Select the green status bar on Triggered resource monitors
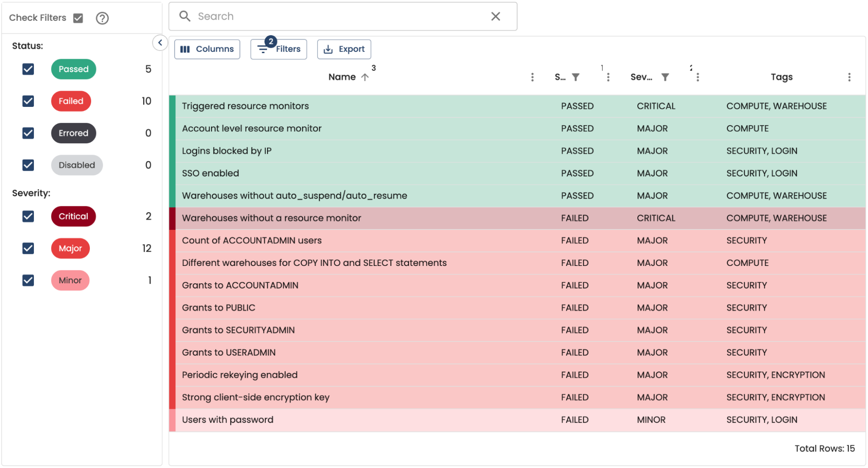Viewport: 868px width, 468px height. point(172,106)
